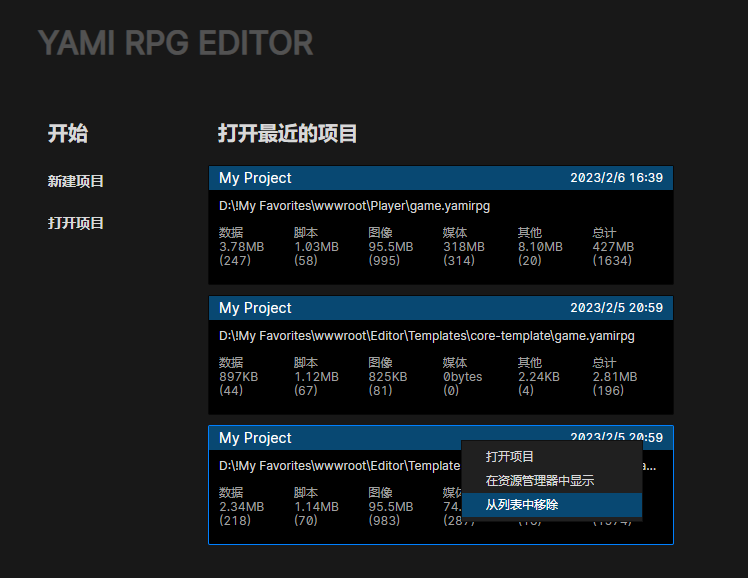Click the 开始 heading
Viewport: 748px width, 578px height.
pyautogui.click(x=68, y=133)
